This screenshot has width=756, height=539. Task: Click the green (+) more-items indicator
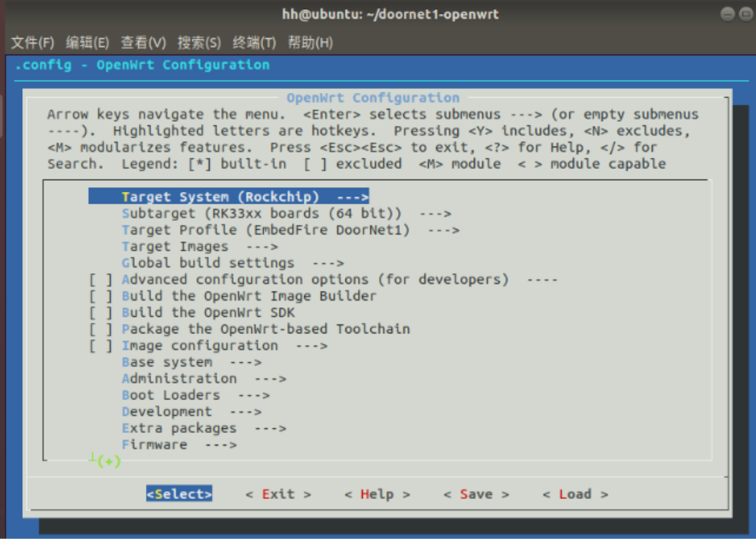pos(109,461)
